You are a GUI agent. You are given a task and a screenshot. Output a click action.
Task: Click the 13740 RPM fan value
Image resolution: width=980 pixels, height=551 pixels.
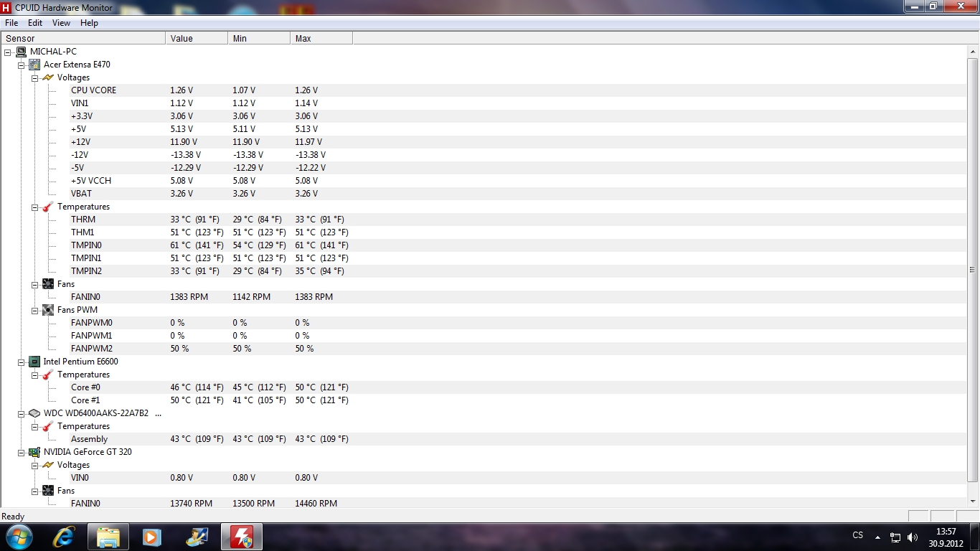coord(191,504)
